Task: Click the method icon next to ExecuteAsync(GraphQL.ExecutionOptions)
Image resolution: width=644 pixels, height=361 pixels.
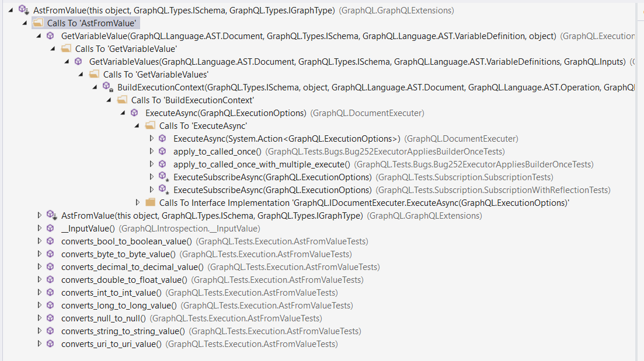Action: pos(134,113)
